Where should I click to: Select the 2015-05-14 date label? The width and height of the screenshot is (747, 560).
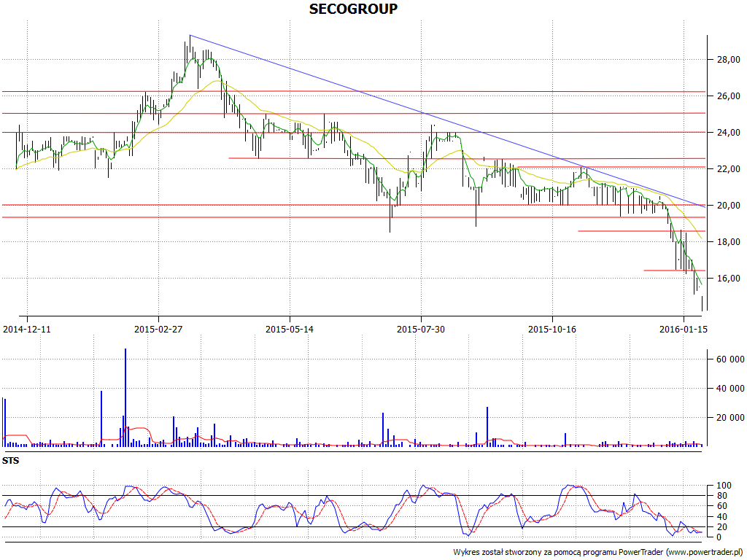[290, 329]
